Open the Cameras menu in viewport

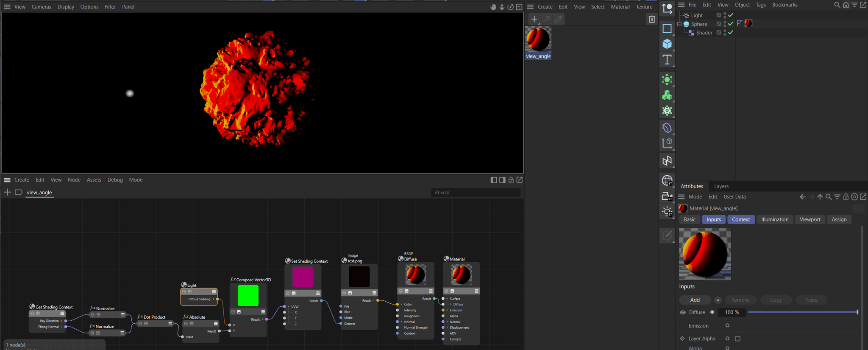point(42,7)
